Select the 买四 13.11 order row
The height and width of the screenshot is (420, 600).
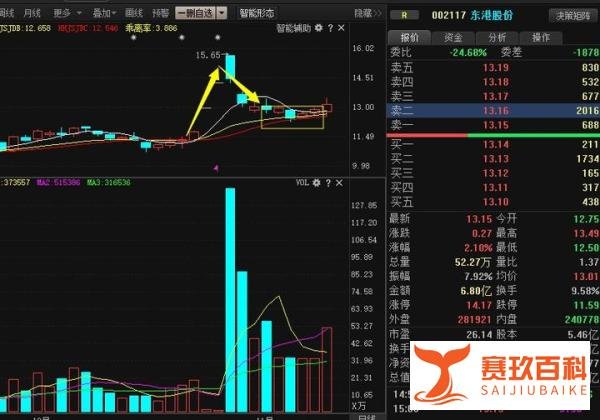(494, 187)
